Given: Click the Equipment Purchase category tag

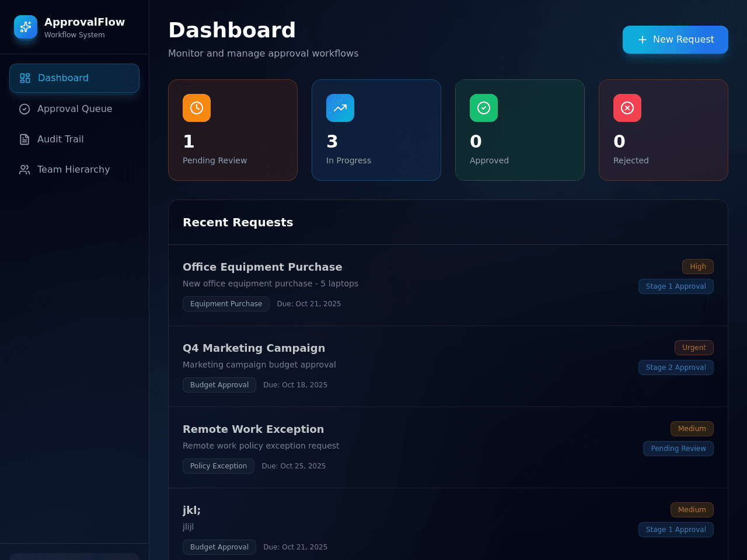Looking at the screenshot, I should click(226, 304).
